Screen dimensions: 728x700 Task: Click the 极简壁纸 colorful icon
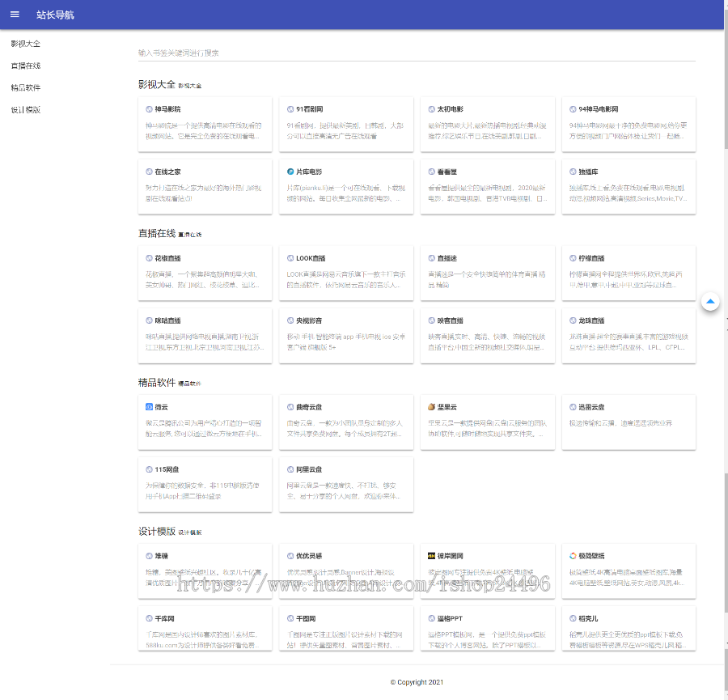coord(573,556)
